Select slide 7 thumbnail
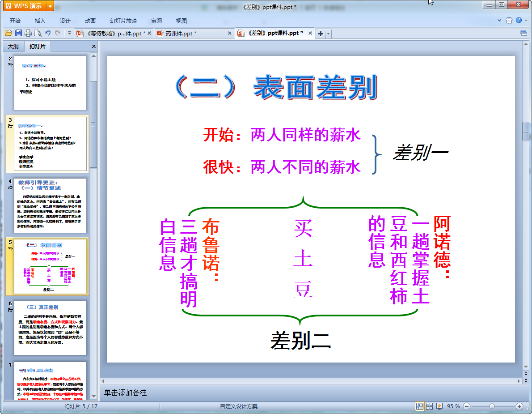This screenshot has width=532, height=414. point(50,381)
